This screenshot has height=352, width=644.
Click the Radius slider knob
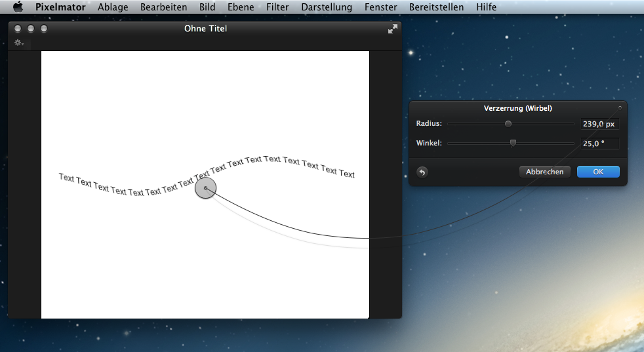pyautogui.click(x=508, y=123)
